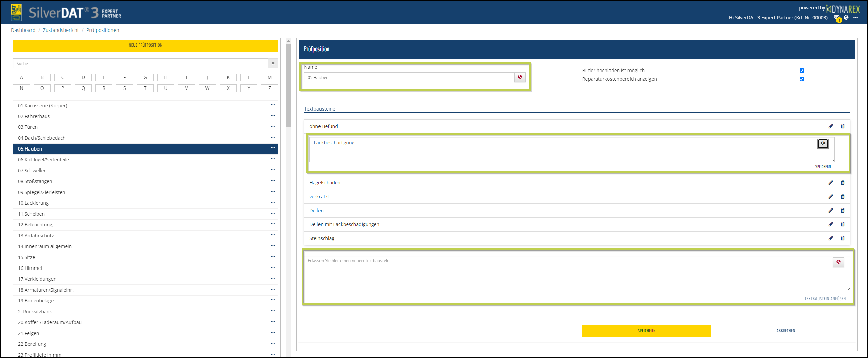This screenshot has height=358, width=868.
Task: Filter list by letter K
Action: coord(228,77)
